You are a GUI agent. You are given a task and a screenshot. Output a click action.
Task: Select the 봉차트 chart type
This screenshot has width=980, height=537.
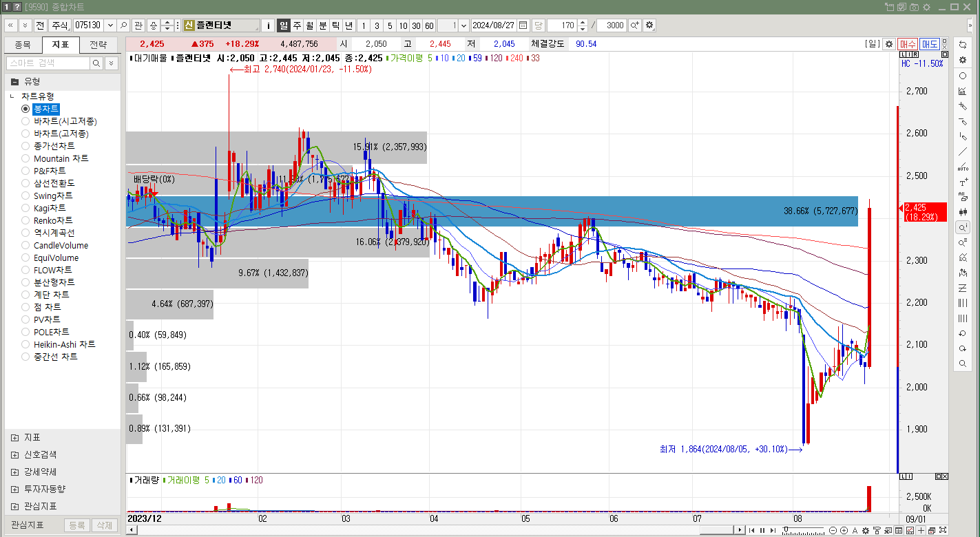tap(41, 109)
